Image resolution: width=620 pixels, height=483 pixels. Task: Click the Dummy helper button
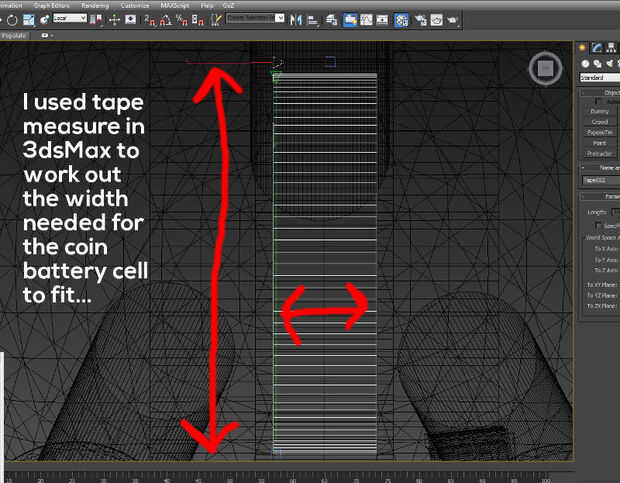599,111
